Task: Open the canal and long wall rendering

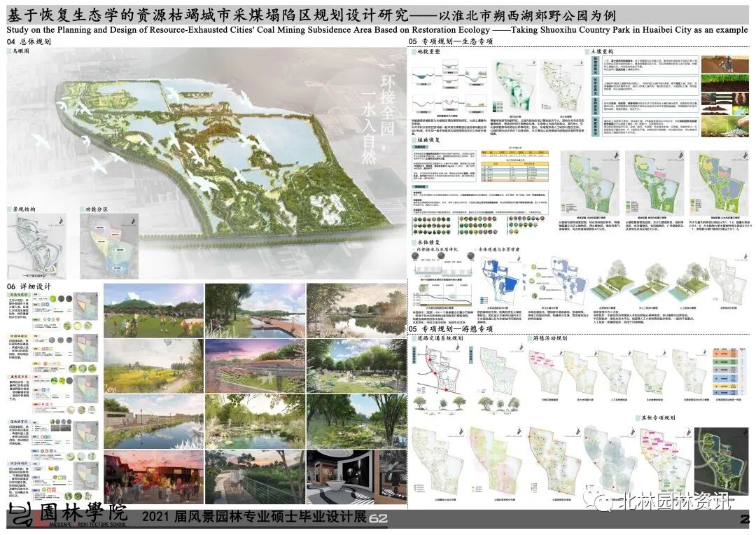Action: [x=153, y=421]
